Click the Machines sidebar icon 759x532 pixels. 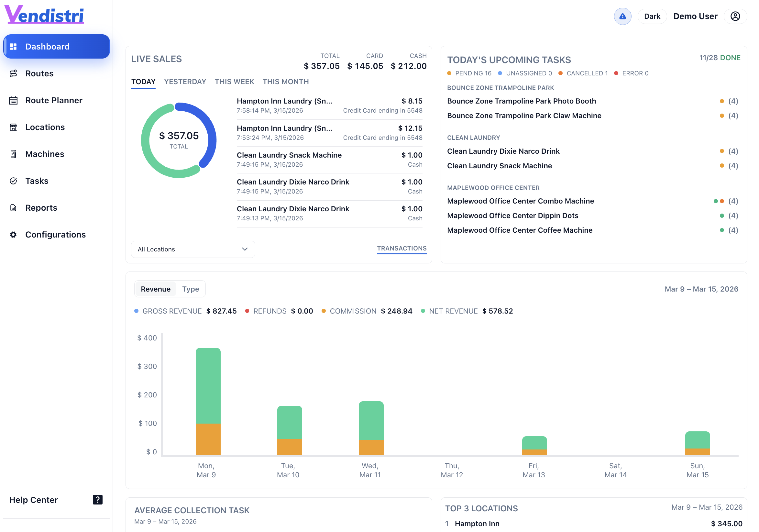pos(13,154)
